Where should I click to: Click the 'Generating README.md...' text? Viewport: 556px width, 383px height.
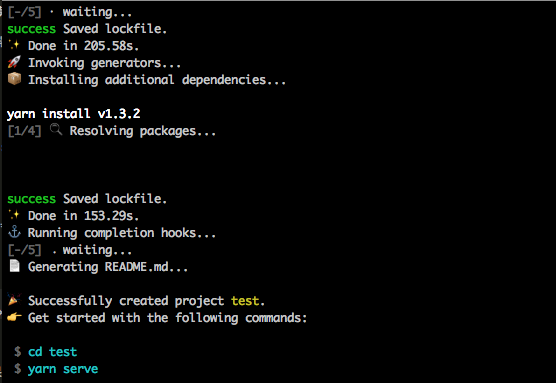[x=108, y=267]
